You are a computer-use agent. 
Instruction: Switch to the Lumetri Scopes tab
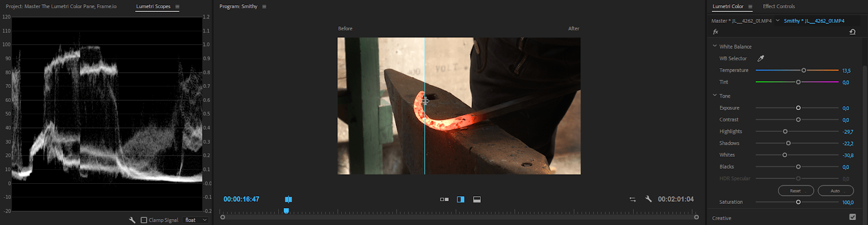point(154,7)
